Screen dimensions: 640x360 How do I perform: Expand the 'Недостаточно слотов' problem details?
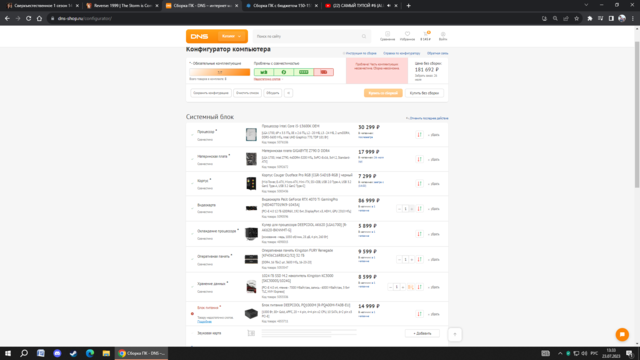pos(268,79)
